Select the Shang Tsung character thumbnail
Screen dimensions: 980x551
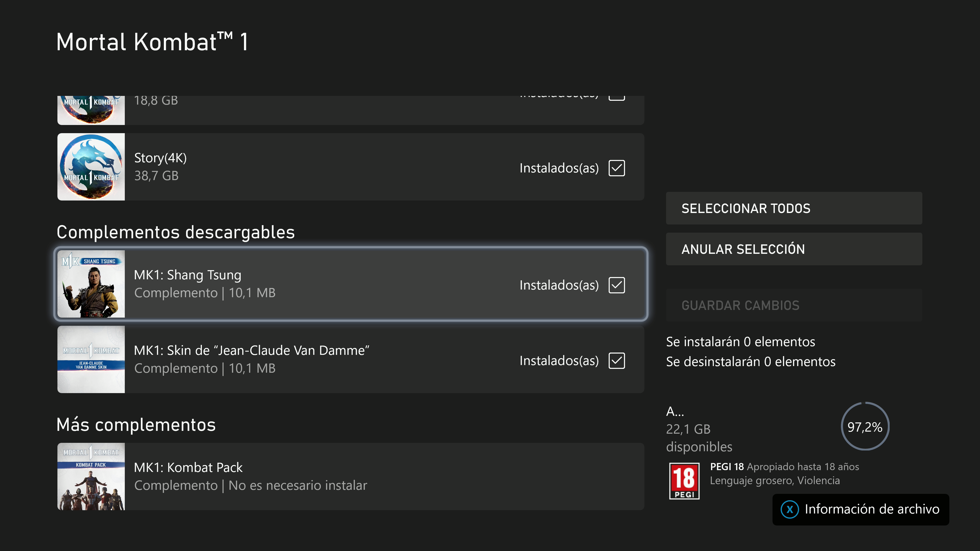[91, 284]
